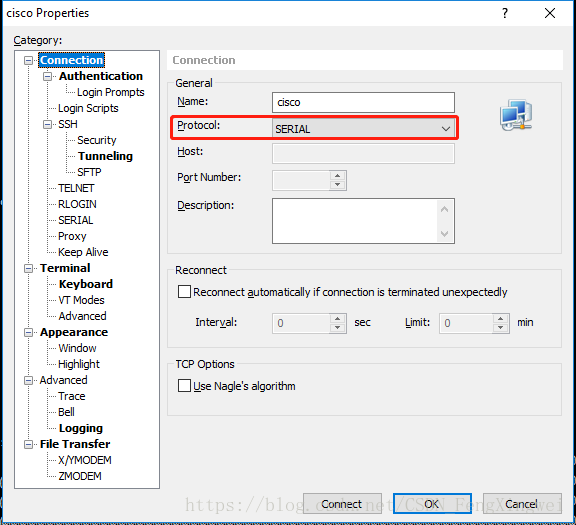Decrease the reconnect Interval value
Viewport: 576px width, 525px height.
(x=338, y=328)
